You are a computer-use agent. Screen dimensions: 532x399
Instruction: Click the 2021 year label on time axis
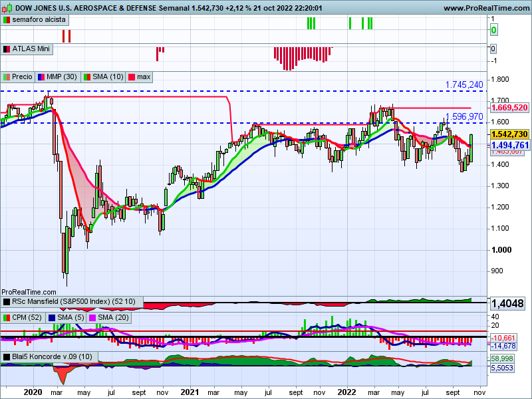[x=190, y=392]
